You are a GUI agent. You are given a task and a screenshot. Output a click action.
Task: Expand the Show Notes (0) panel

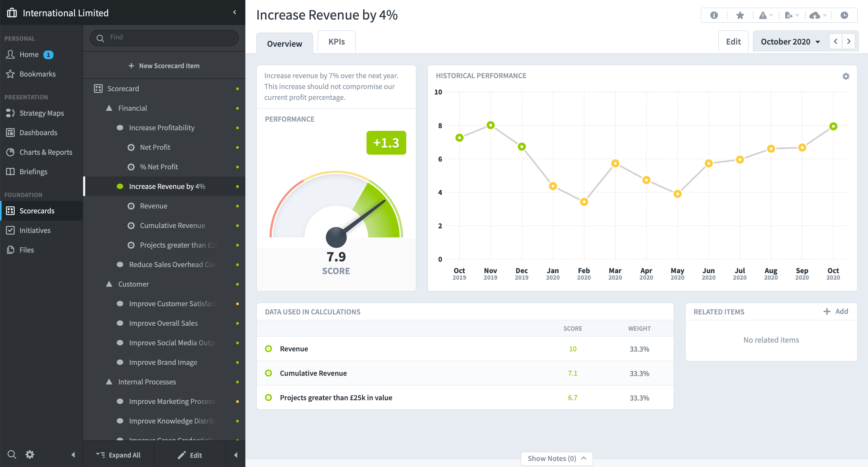pos(557,458)
